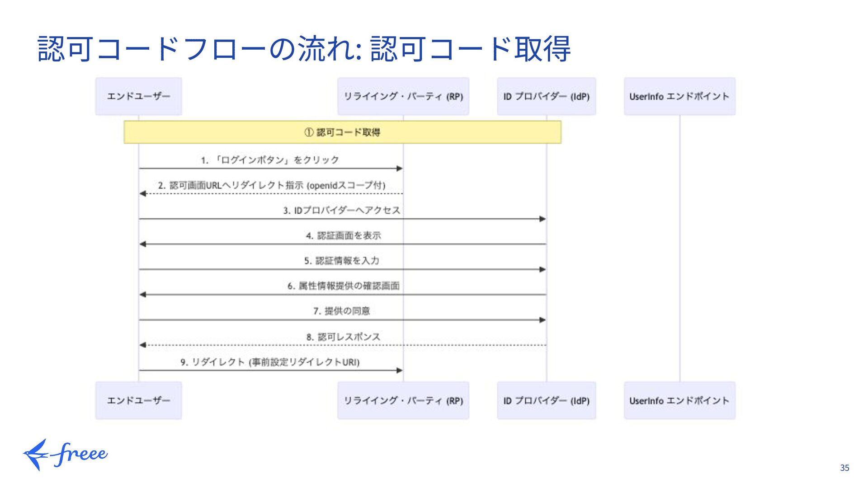
Task: Click step 7 提供の同意 label
Action: tap(341, 311)
